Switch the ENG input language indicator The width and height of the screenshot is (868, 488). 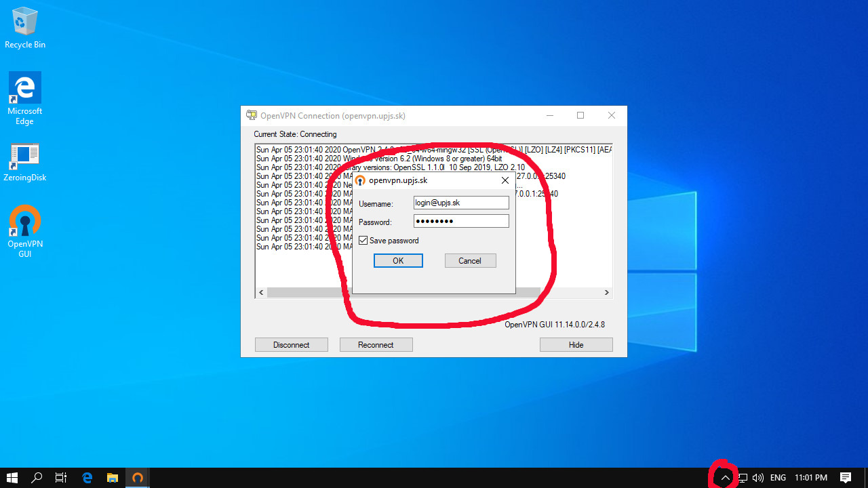pos(778,478)
